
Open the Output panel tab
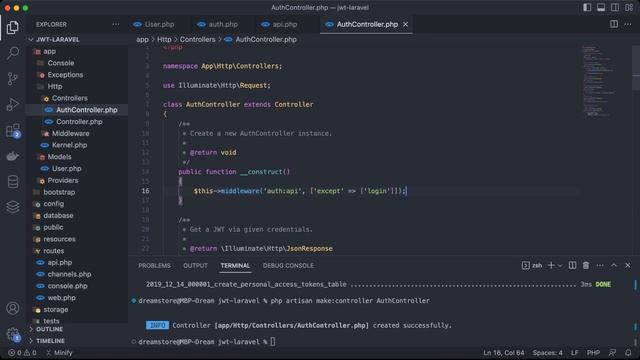coord(195,265)
